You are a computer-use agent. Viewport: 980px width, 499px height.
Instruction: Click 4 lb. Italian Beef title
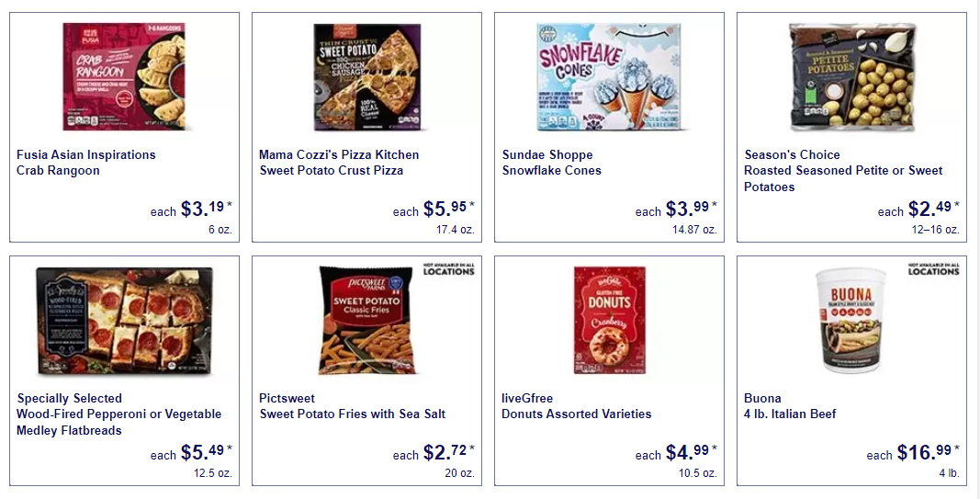pos(790,406)
